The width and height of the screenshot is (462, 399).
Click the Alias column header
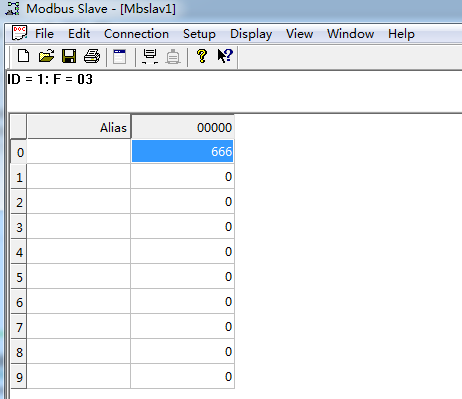coord(79,127)
